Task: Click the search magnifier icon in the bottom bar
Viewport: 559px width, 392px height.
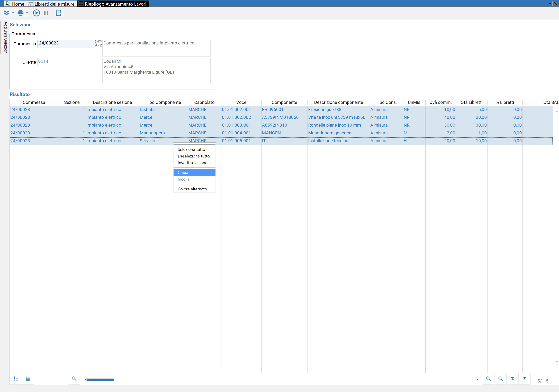Action: tap(74, 379)
